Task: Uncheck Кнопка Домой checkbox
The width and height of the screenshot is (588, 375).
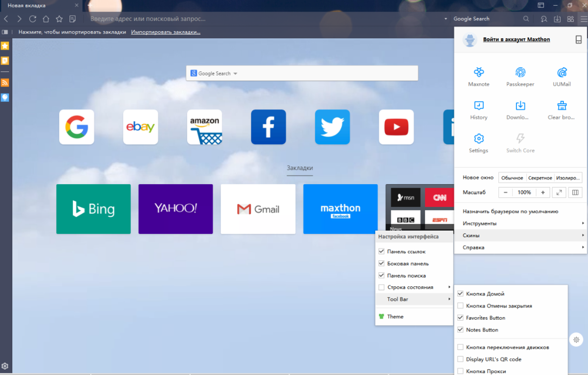Action: pyautogui.click(x=460, y=294)
